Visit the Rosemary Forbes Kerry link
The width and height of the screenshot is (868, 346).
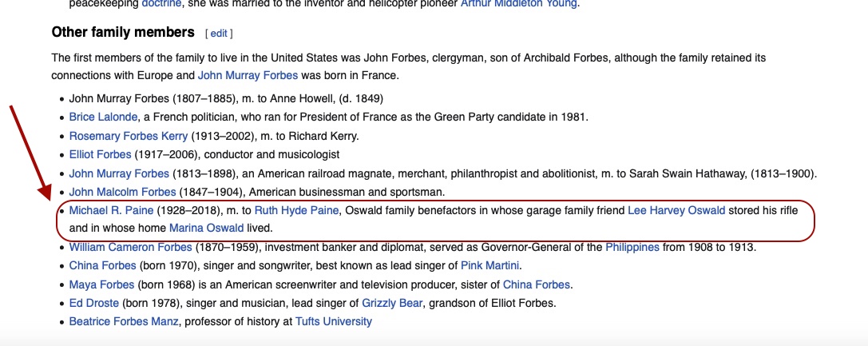pos(129,136)
